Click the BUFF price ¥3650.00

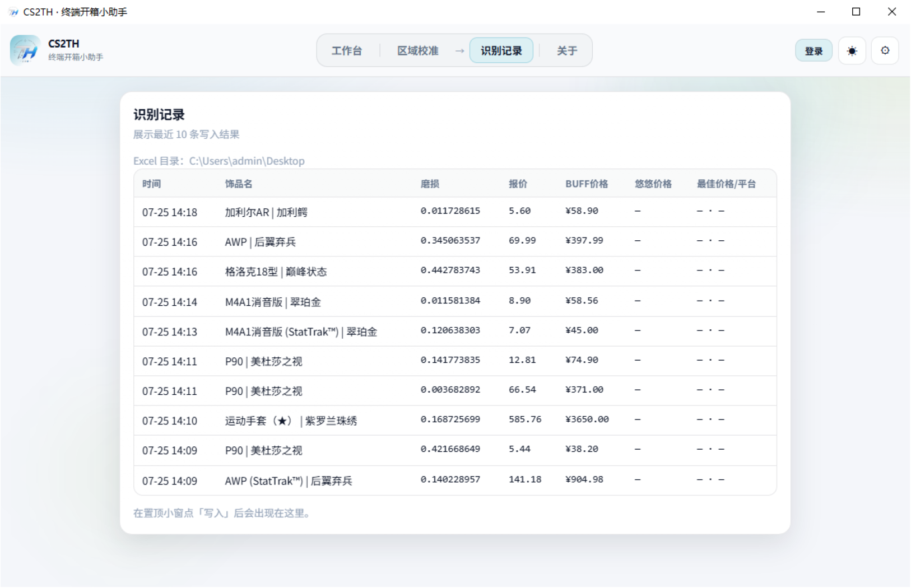(x=587, y=419)
